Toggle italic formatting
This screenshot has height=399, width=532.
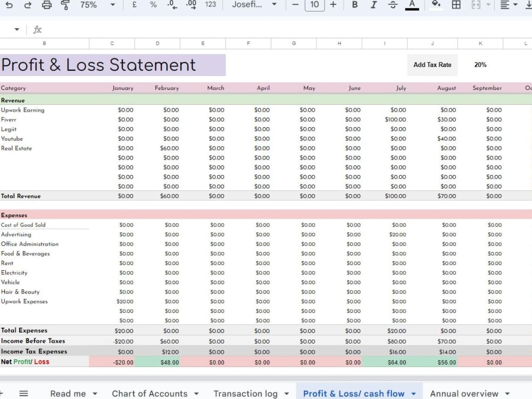click(373, 5)
